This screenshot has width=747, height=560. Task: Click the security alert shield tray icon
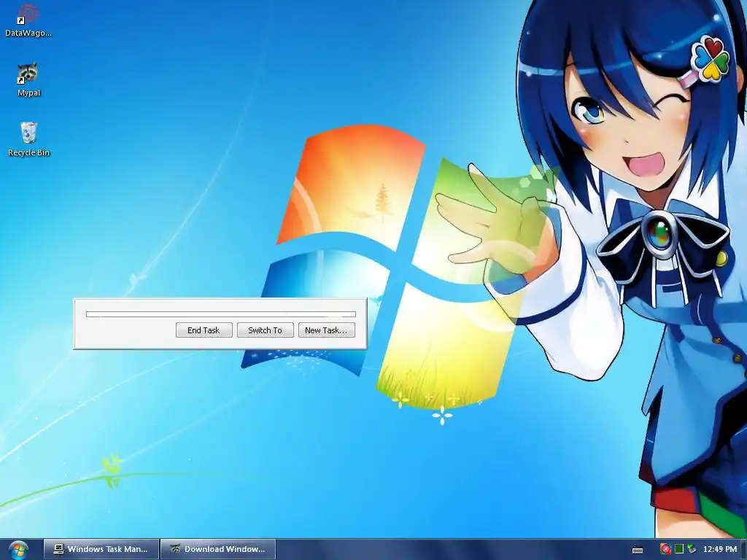pyautogui.click(x=665, y=549)
